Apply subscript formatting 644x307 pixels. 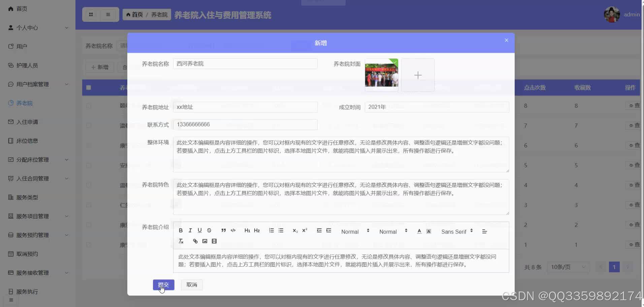click(x=295, y=231)
